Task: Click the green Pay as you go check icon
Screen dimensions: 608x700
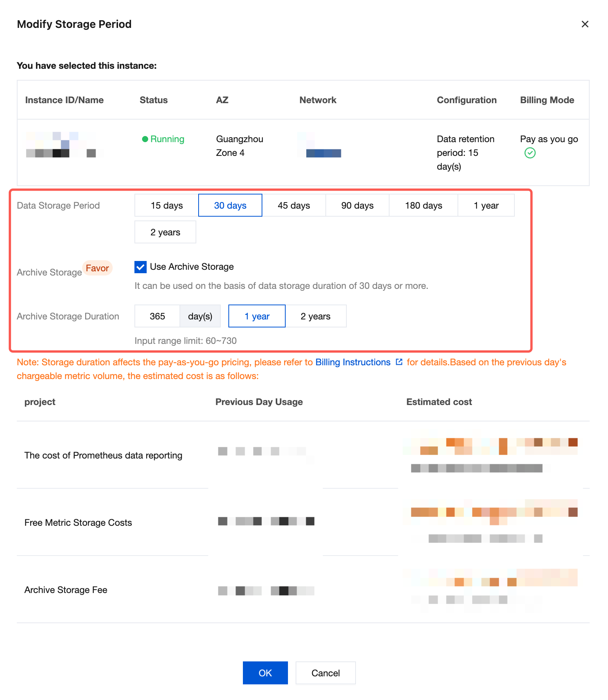Action: pos(530,153)
